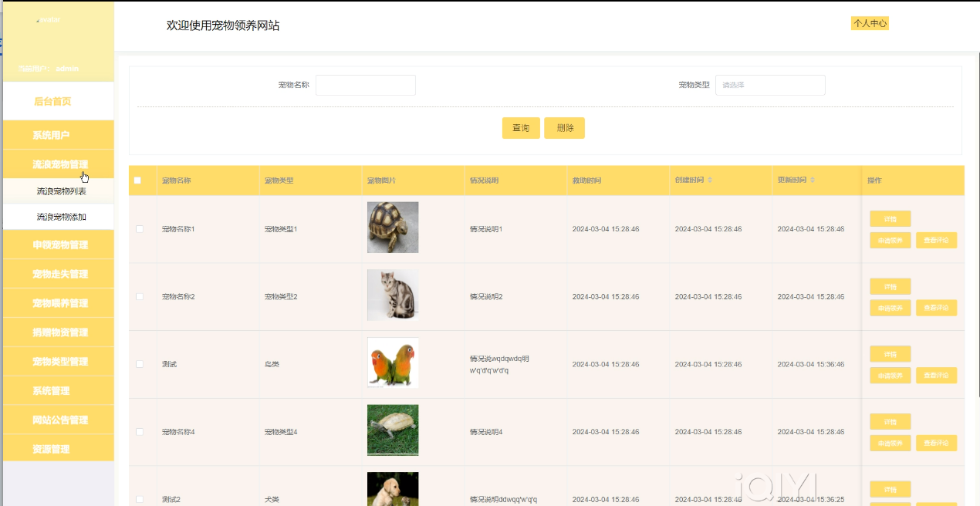980x506 pixels.
Task: Click 申请领养 for 宠物名称4 row
Action: [890, 444]
